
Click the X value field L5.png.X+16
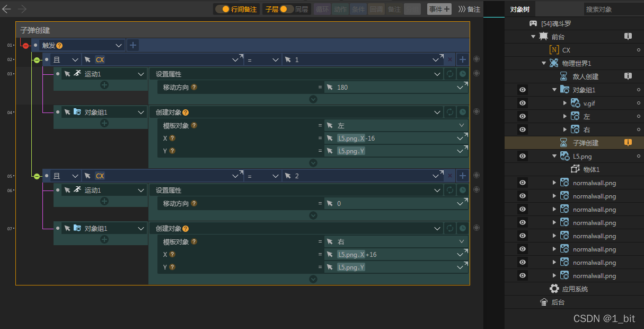coord(396,255)
